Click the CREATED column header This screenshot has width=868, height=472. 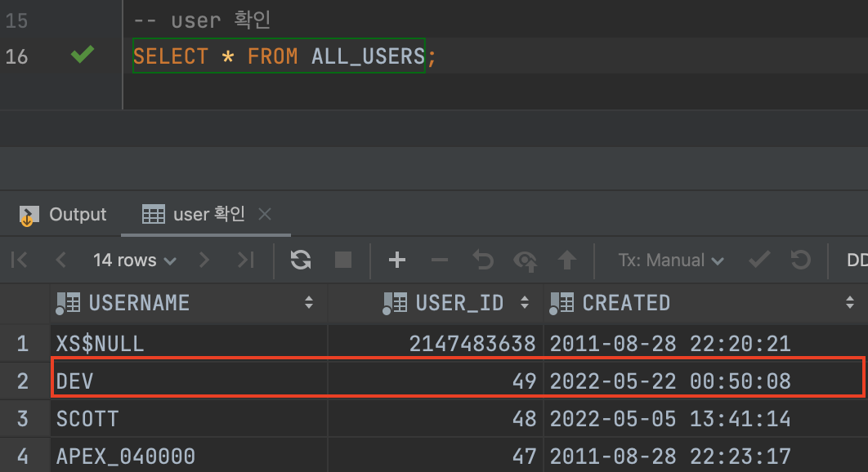click(706, 303)
